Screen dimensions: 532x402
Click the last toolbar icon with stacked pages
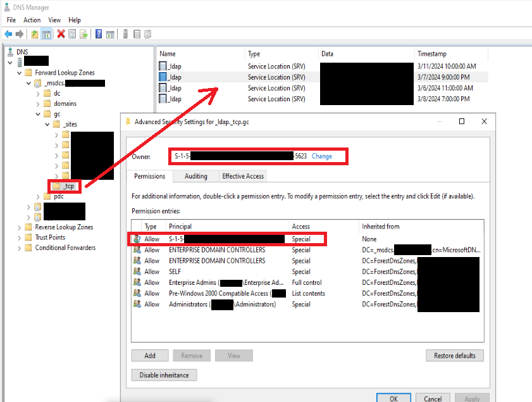coord(147,34)
